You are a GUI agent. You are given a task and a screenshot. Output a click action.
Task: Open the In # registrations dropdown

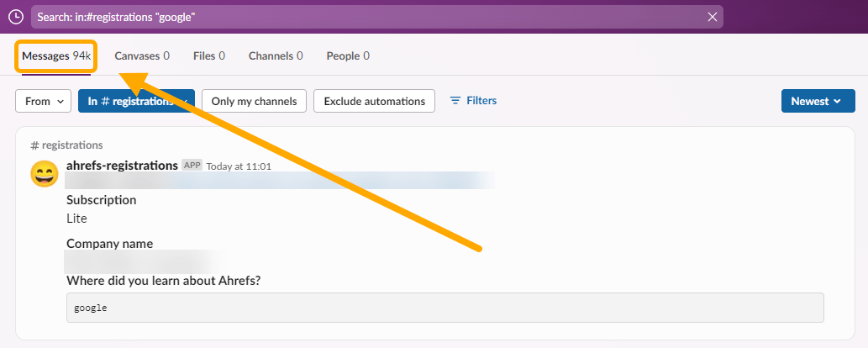pyautogui.click(x=136, y=101)
